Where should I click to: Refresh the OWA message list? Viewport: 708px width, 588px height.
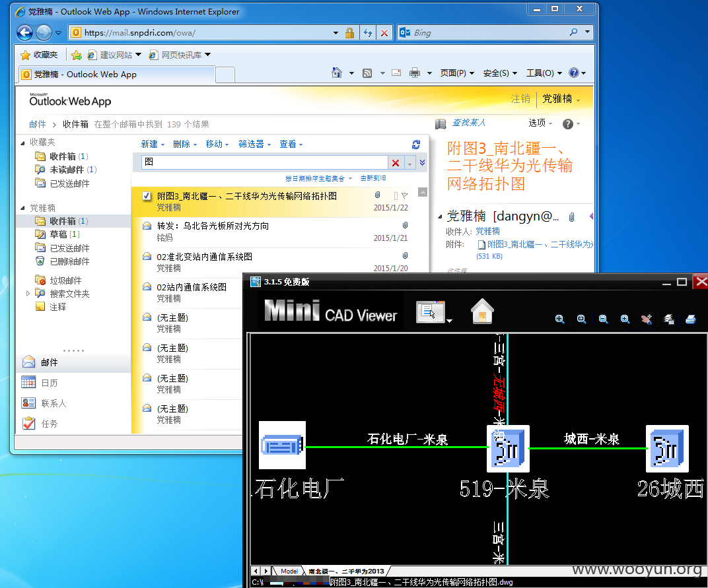click(416, 145)
